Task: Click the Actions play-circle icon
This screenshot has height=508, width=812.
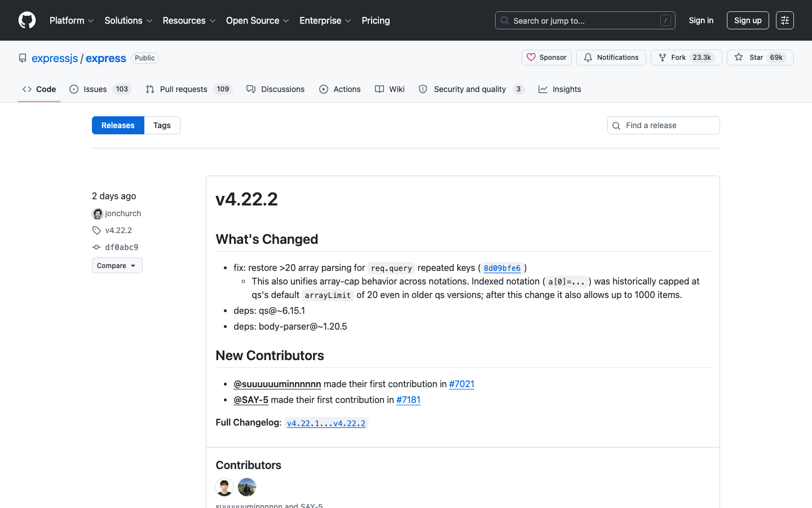Action: 324,89
